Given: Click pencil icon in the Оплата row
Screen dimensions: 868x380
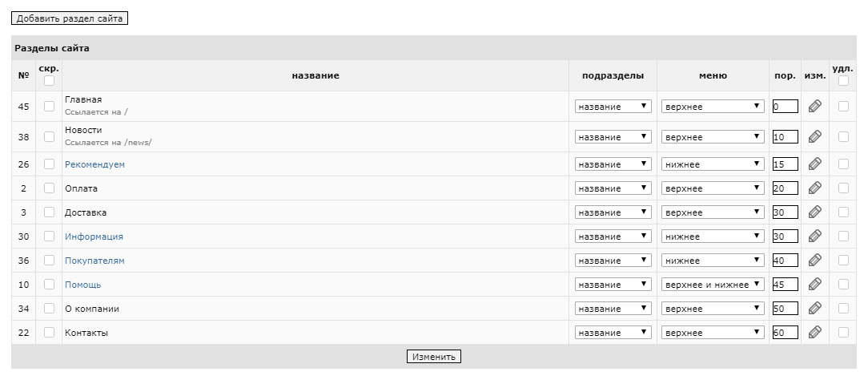Looking at the screenshot, I should point(814,188).
